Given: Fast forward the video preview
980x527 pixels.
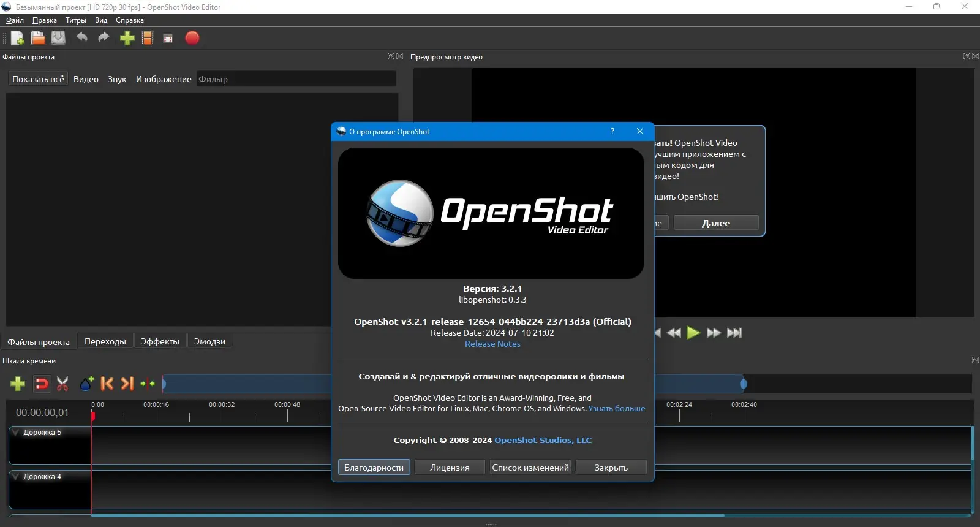Looking at the screenshot, I should tap(714, 333).
